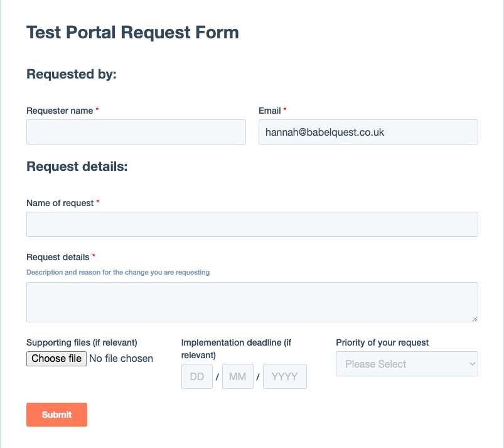Submit the form with the Submit button
The image size is (504, 448).
point(56,415)
